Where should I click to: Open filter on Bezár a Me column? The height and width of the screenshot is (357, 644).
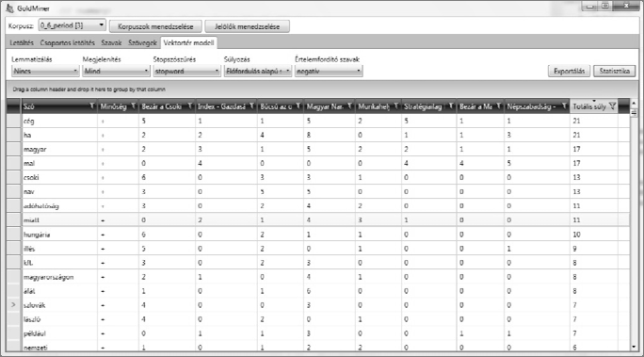tap(499, 106)
